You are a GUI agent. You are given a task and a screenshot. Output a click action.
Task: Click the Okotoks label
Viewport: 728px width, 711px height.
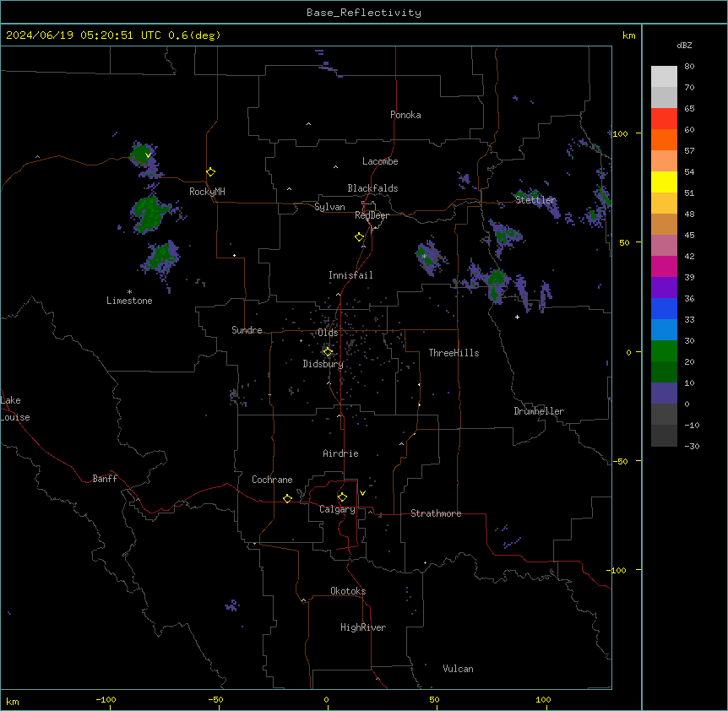click(348, 591)
